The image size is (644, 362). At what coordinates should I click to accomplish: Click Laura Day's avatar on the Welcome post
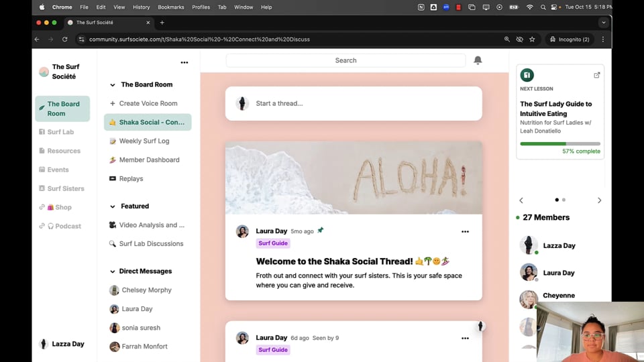[x=242, y=231]
